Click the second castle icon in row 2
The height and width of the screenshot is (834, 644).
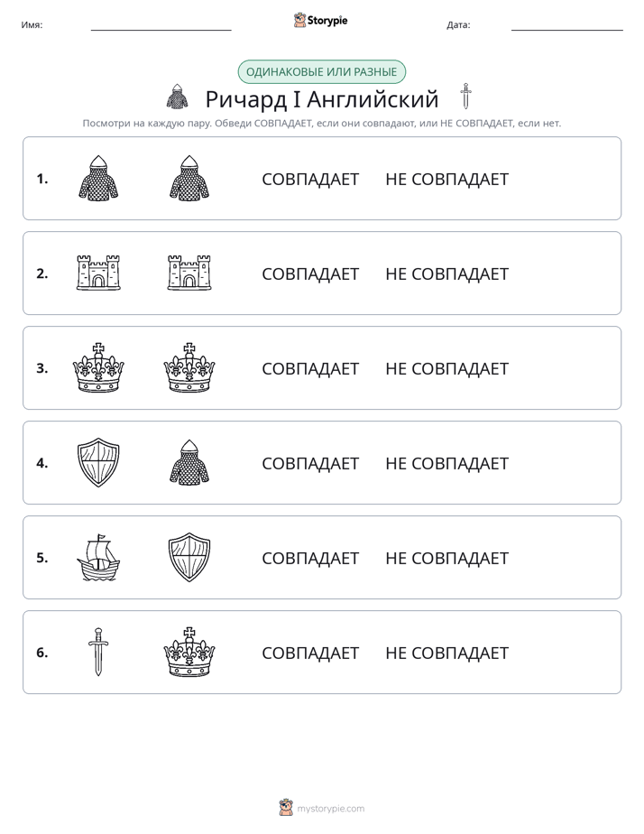(189, 273)
